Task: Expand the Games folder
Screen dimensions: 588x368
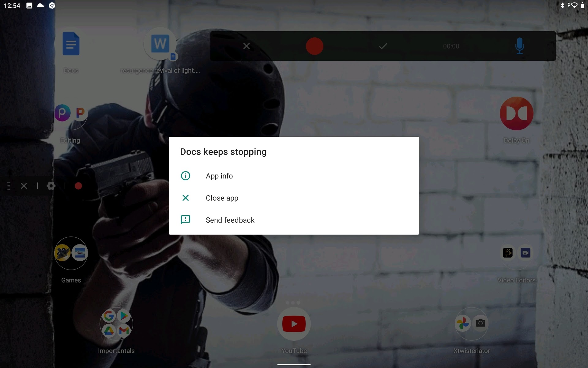Action: coord(71,253)
